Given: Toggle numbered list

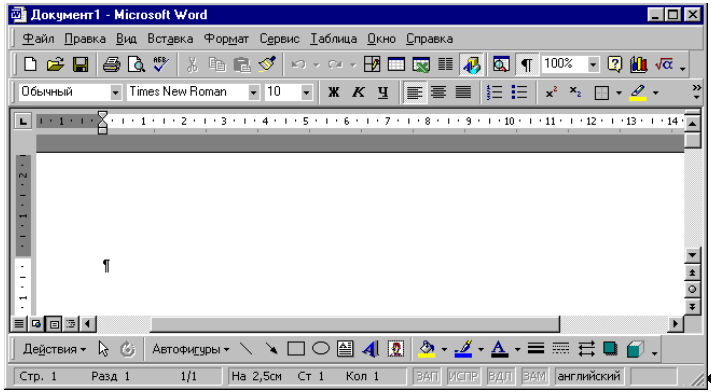Looking at the screenshot, I should click(x=494, y=93).
